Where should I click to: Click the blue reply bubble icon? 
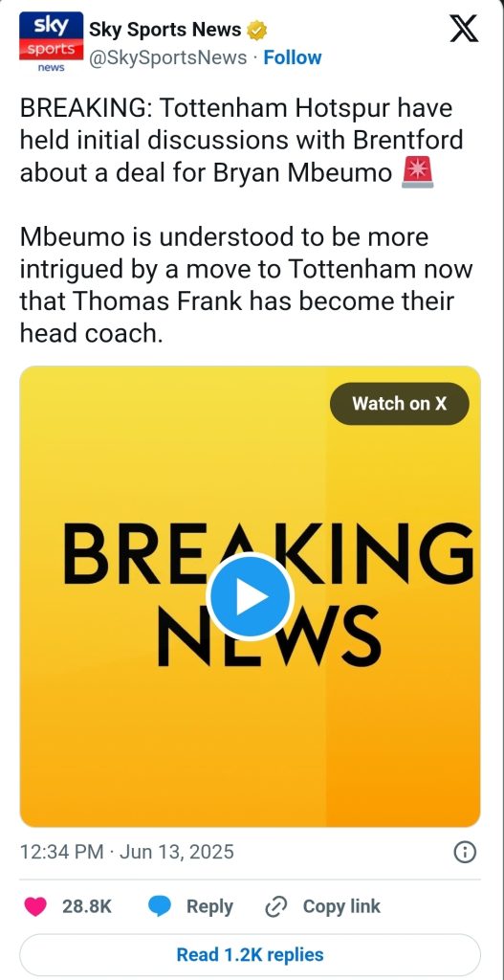pos(160,907)
